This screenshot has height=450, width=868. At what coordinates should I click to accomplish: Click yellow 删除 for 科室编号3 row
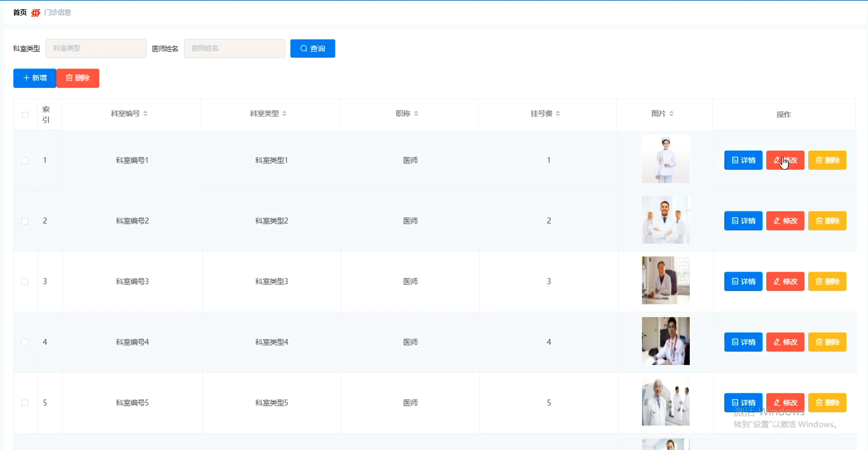[x=827, y=281]
